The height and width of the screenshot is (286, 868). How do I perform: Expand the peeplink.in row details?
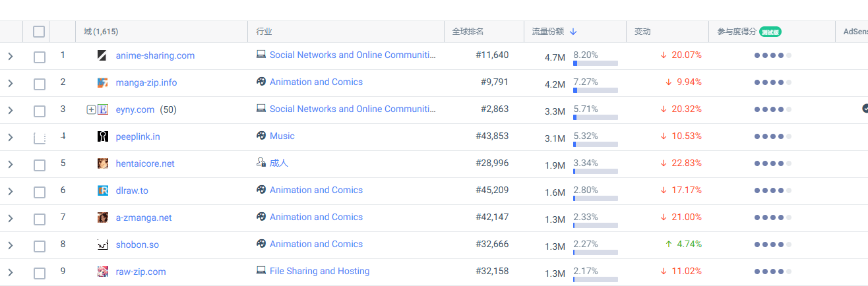click(10, 138)
